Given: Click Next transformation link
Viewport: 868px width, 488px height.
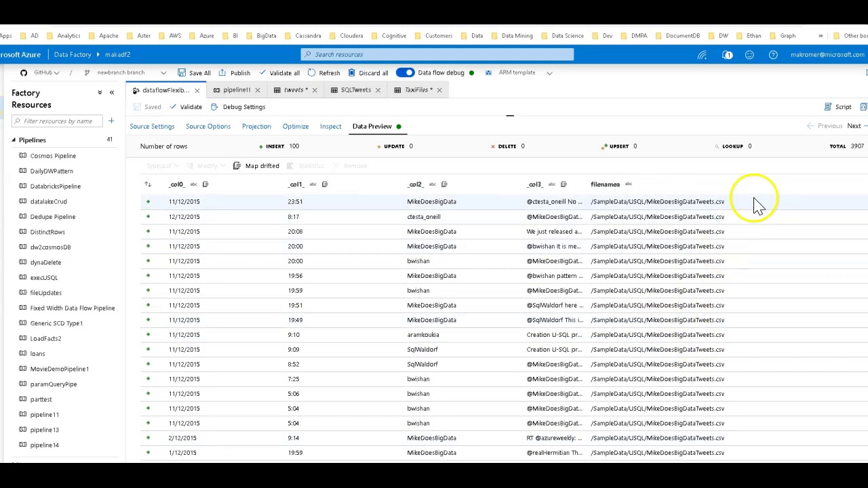Looking at the screenshot, I should pos(856,126).
